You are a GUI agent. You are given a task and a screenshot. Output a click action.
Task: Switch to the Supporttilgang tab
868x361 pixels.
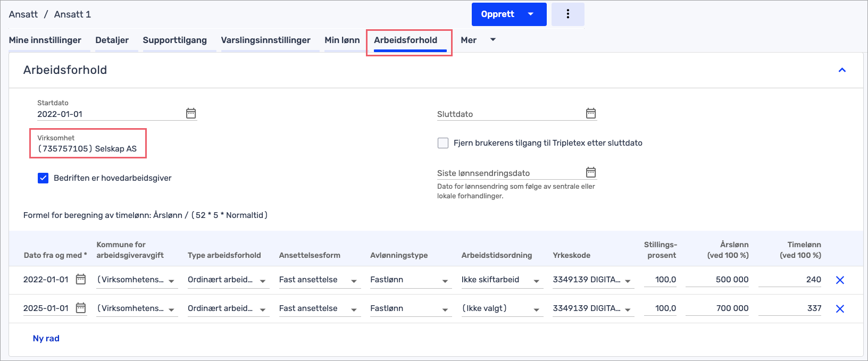(175, 40)
